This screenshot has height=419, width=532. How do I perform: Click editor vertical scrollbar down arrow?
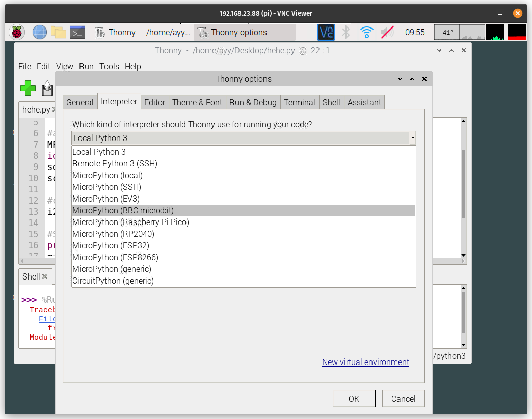464,255
